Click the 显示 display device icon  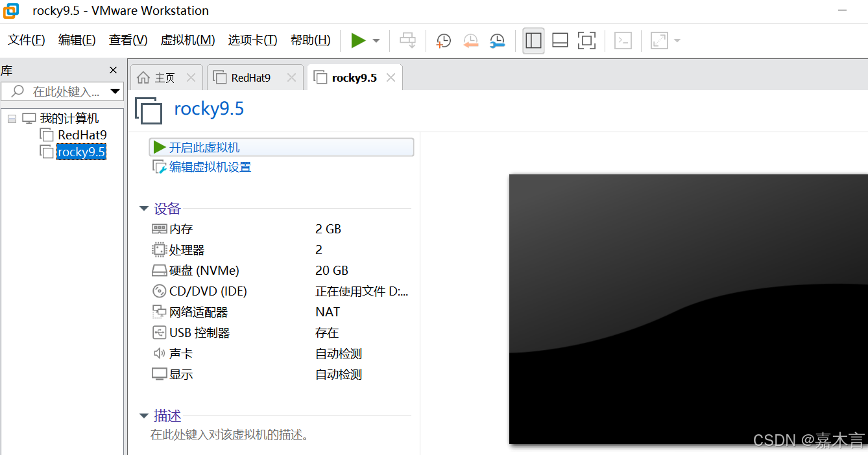[159, 374]
